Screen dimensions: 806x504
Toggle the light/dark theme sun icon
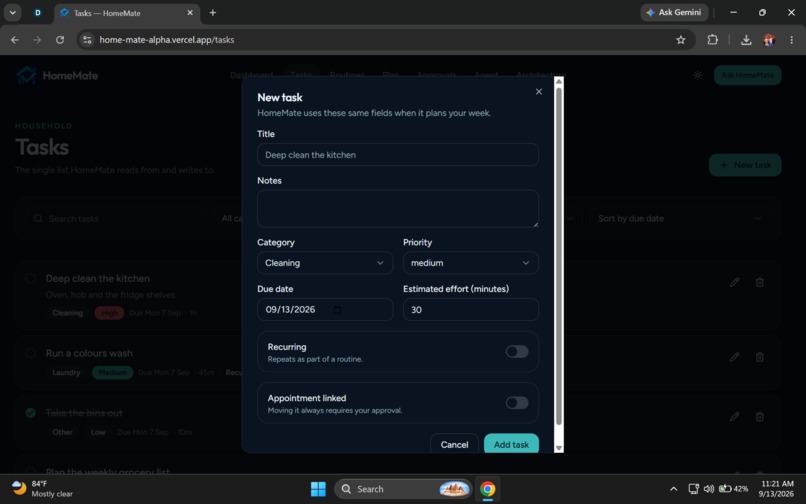point(698,75)
